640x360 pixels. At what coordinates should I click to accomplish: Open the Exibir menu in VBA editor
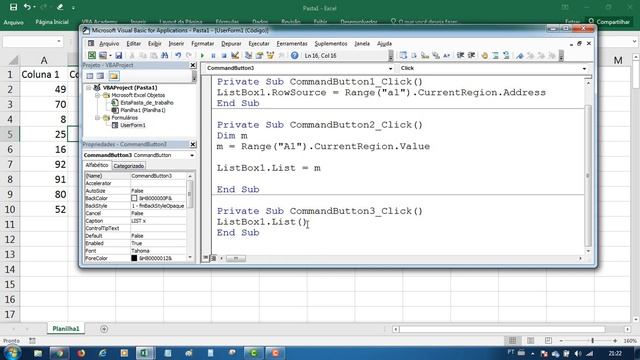[x=154, y=43]
